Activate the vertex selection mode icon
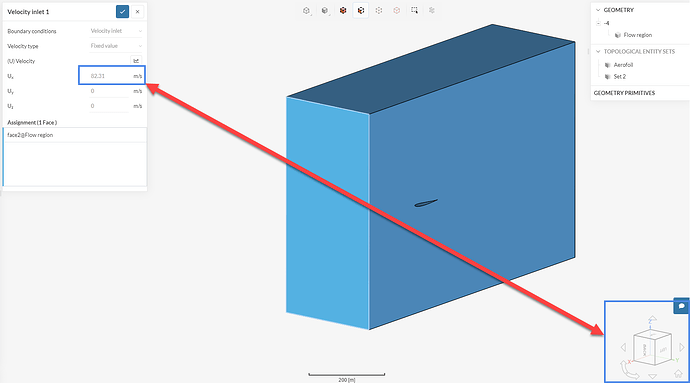 (x=396, y=11)
